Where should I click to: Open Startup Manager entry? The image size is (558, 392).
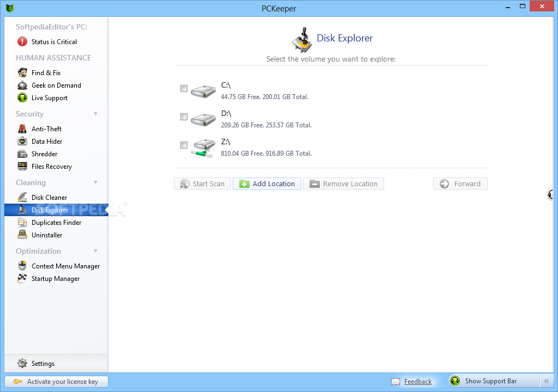tap(56, 279)
